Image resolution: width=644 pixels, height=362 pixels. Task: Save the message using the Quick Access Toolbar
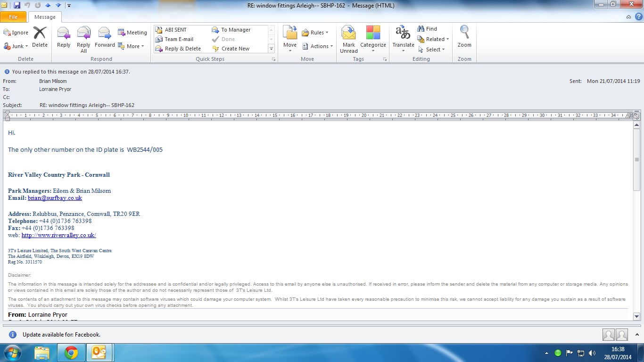(x=17, y=6)
